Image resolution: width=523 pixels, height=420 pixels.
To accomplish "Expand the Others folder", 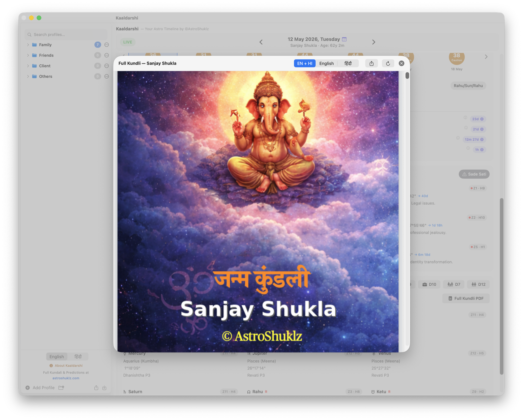I will click(x=28, y=76).
